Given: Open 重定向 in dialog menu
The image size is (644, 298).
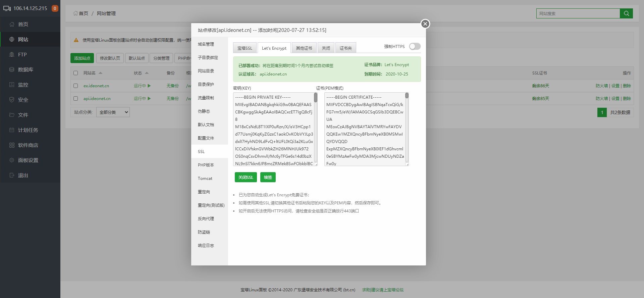Looking at the screenshot, I should pyautogui.click(x=210, y=192).
